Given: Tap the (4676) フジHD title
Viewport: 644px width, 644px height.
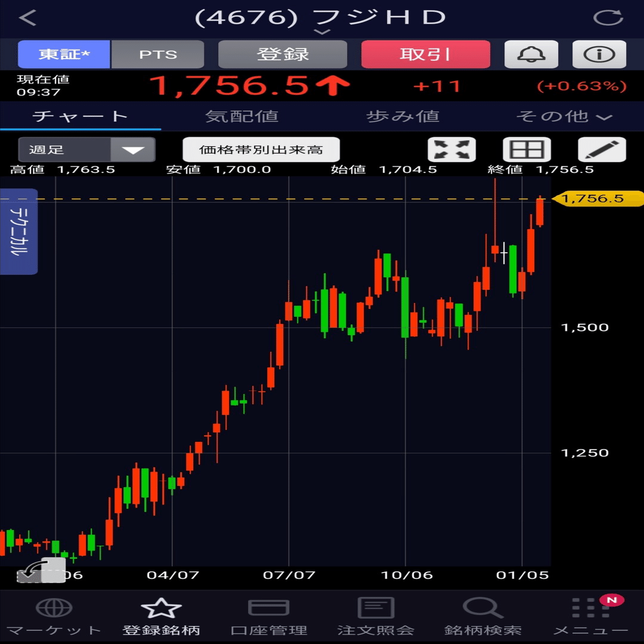Looking at the screenshot, I should tap(320, 18).
